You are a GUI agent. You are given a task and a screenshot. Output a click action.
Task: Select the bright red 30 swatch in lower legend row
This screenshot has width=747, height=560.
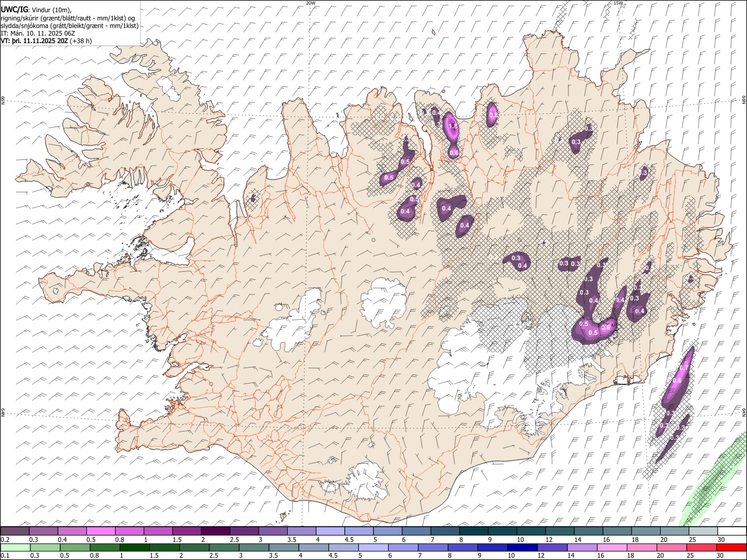click(731, 547)
